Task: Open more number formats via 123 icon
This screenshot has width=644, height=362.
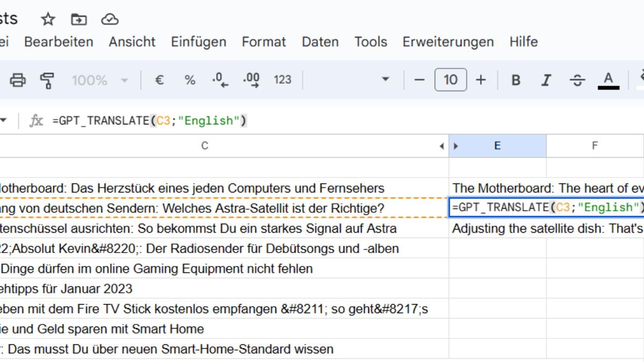Action: point(282,79)
